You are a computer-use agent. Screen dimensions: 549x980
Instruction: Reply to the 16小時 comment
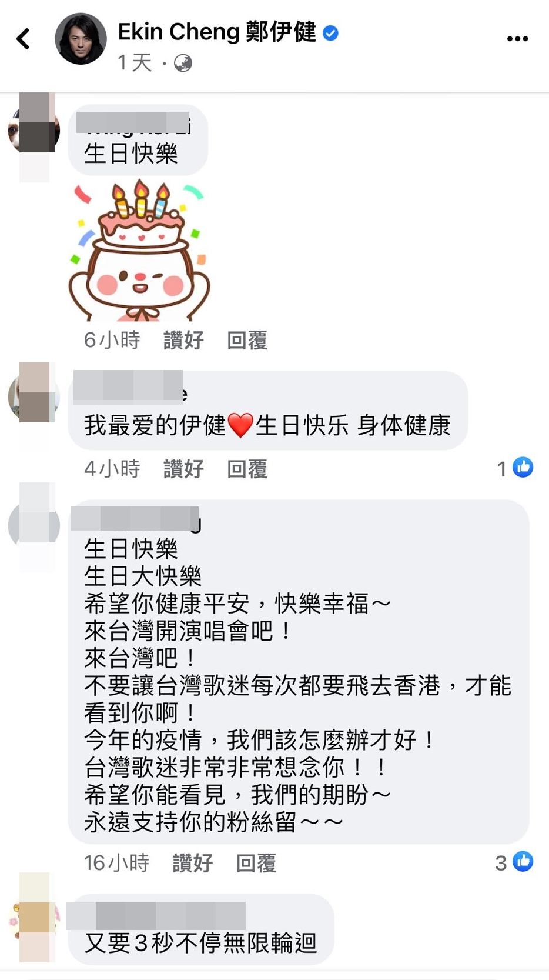[x=256, y=863]
